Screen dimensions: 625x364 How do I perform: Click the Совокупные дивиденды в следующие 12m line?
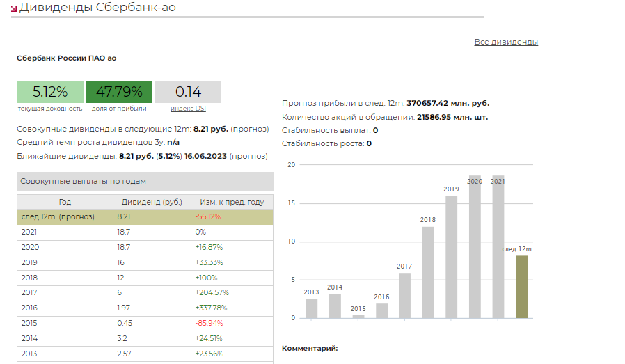(143, 129)
